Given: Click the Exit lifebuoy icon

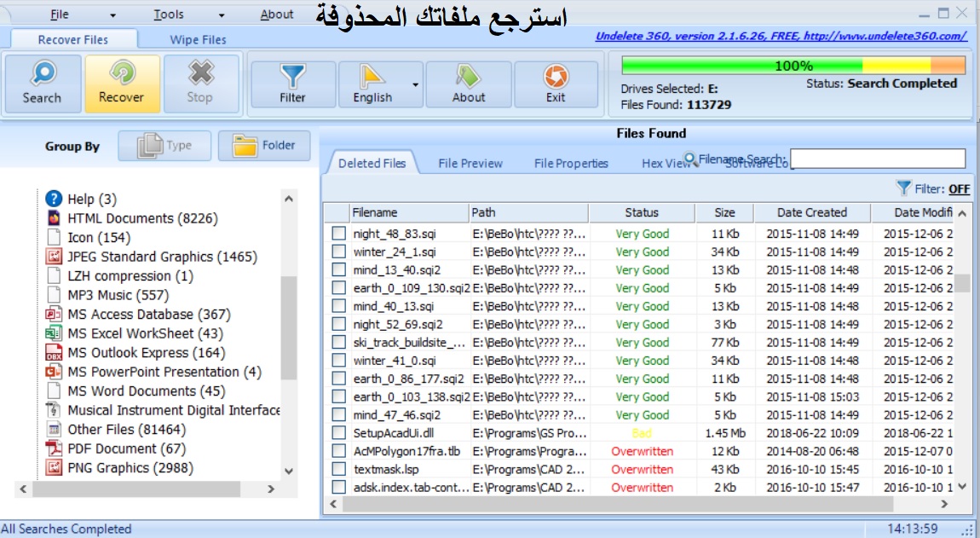Looking at the screenshot, I should (556, 77).
